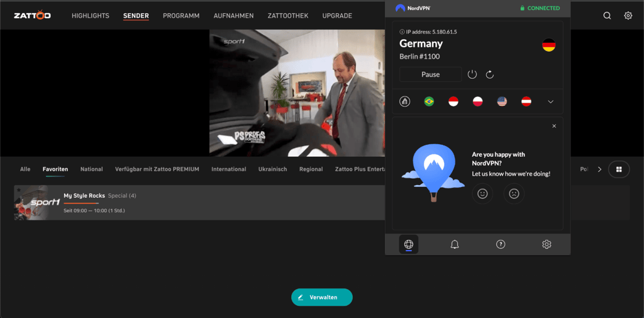Click the Verwalten button
The width and height of the screenshot is (644, 318).
tap(322, 297)
